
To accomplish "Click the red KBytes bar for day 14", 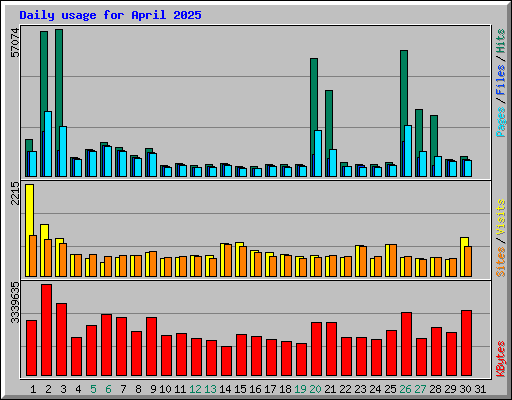I will point(226,361).
